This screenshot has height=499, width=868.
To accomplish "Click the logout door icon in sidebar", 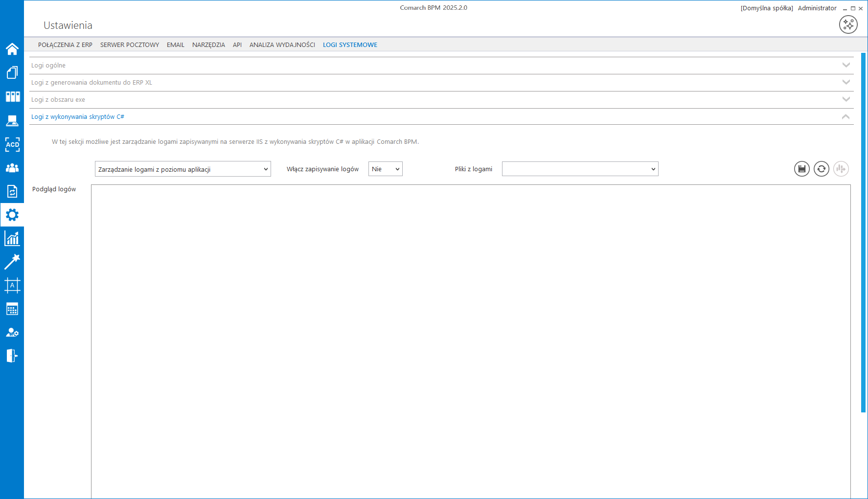I will (x=12, y=356).
